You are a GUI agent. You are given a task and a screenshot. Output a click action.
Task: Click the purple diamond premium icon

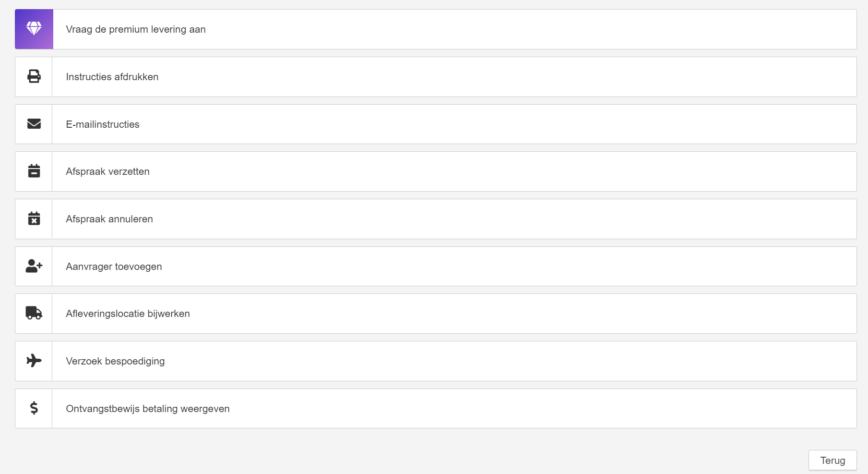[x=34, y=29]
